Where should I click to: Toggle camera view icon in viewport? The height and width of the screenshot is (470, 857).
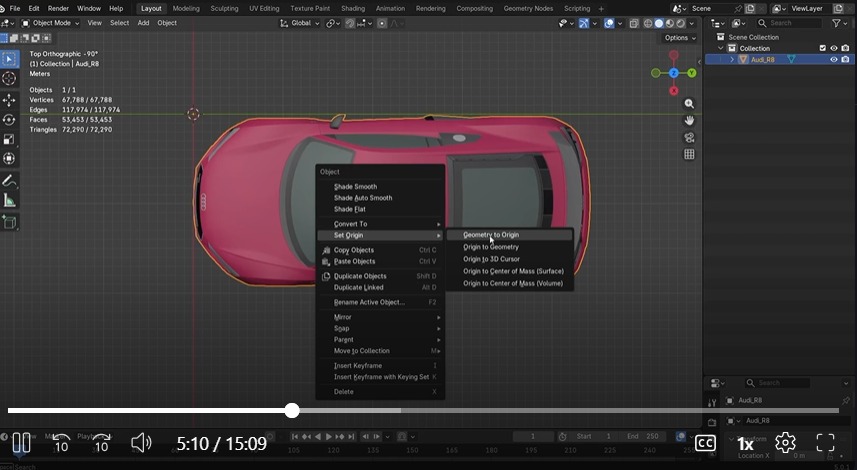(x=689, y=137)
